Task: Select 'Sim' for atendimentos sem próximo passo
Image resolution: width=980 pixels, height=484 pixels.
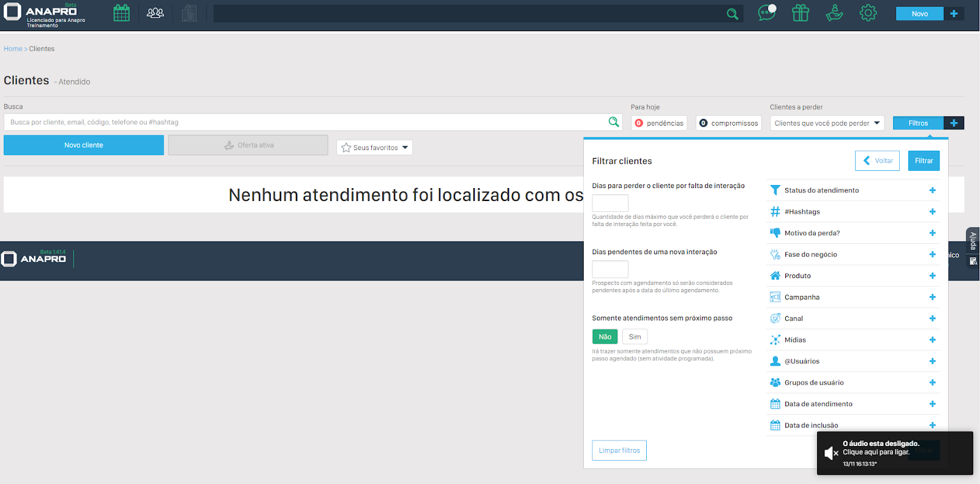Action: click(x=635, y=337)
